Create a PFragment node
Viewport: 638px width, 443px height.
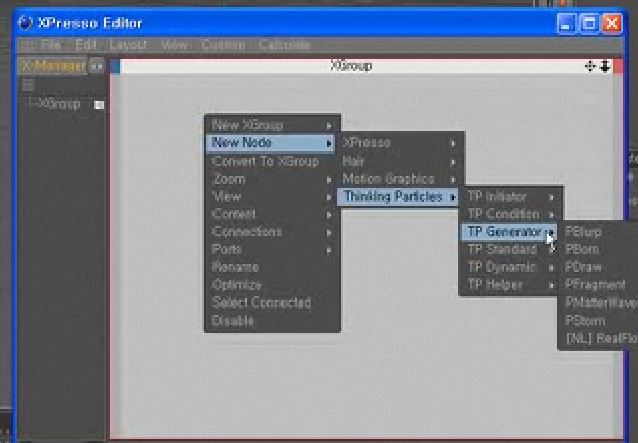pos(598,285)
